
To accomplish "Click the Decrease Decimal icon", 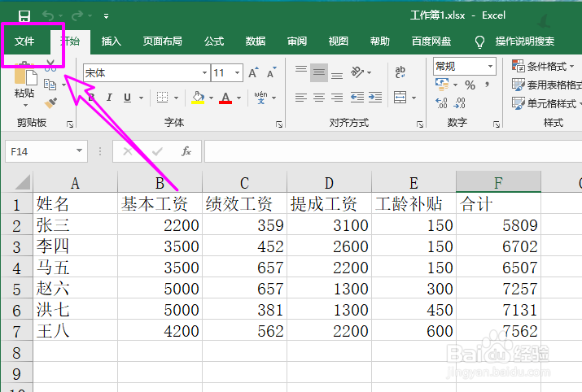I will pyautogui.click(x=460, y=103).
